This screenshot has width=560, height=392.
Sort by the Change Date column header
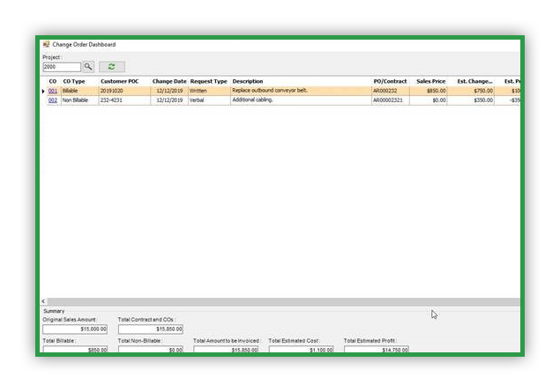point(169,81)
